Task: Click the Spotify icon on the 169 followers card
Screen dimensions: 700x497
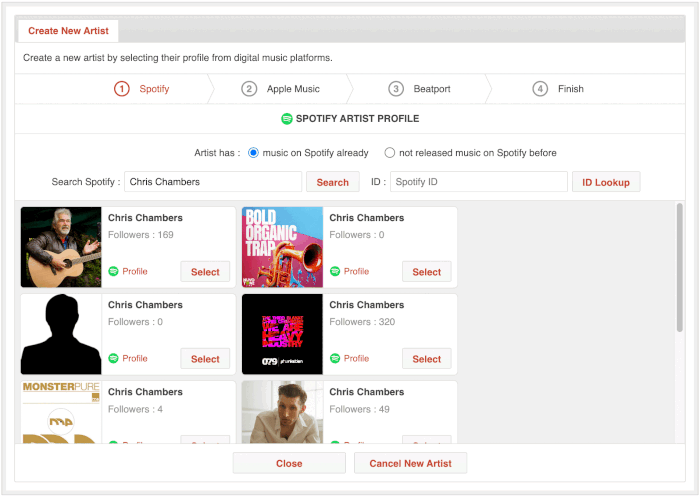Action: pos(113,271)
